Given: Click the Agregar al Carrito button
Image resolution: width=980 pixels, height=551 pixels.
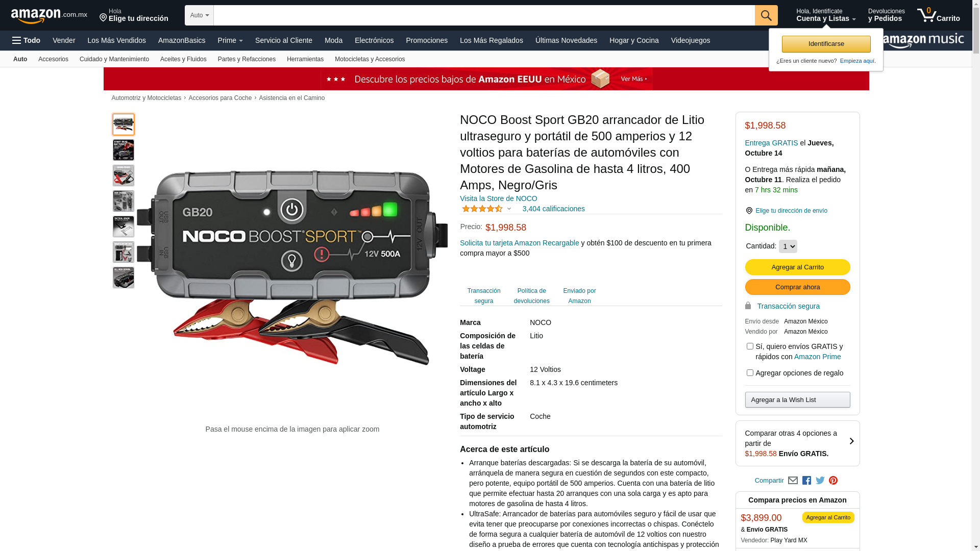Looking at the screenshot, I should point(797,267).
